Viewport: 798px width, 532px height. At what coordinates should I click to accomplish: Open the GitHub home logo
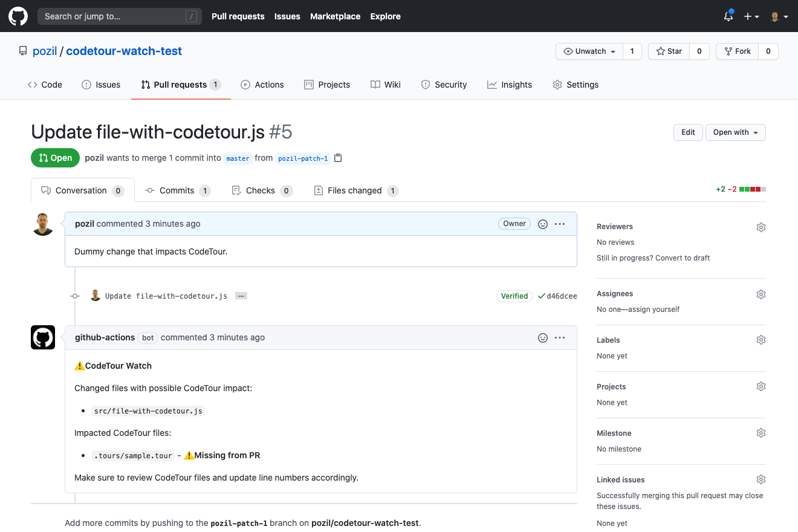click(18, 16)
